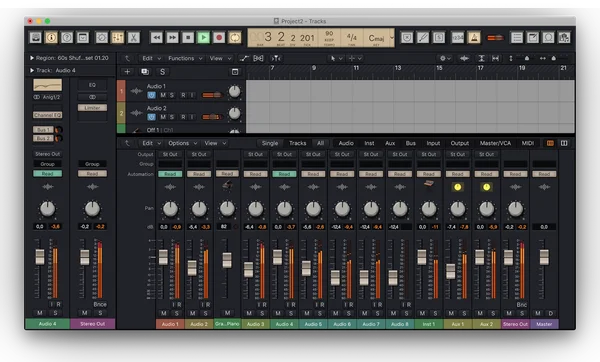Fast forward the playhead

pyautogui.click(x=172, y=38)
